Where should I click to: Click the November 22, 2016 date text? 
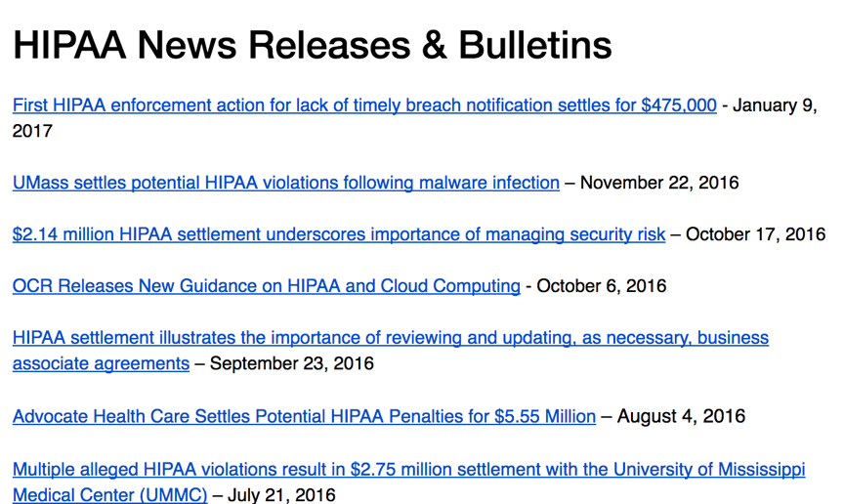659,183
